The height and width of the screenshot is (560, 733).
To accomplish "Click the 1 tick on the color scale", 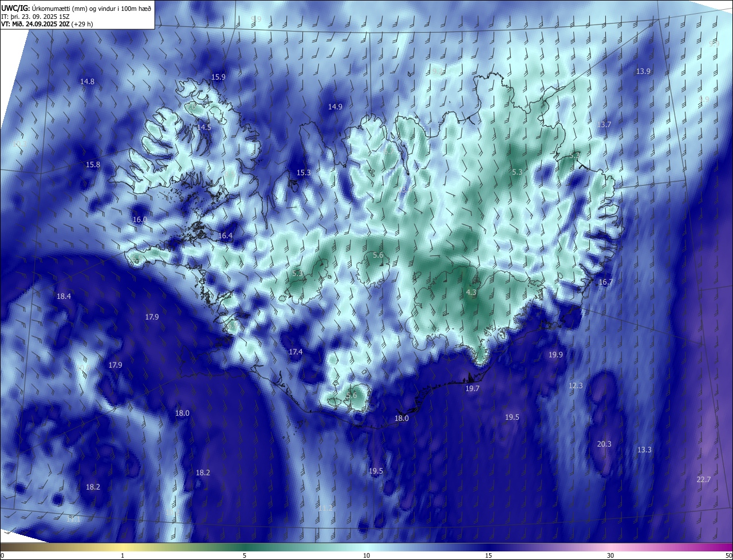I will (123, 556).
